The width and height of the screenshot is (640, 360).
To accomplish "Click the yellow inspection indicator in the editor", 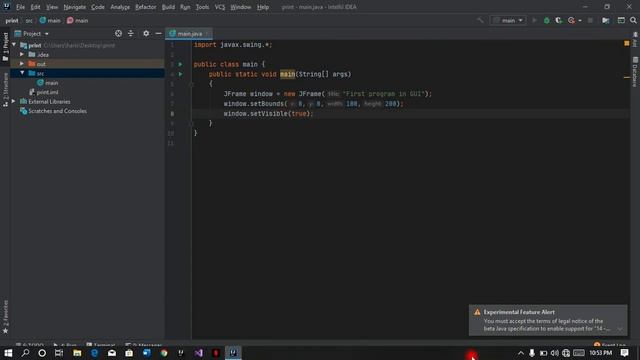I will coord(627,43).
